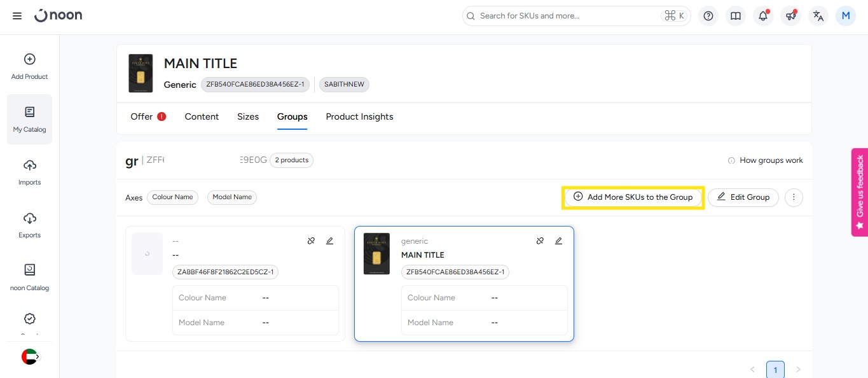Open the notifications bell
This screenshot has width=868, height=378.
pos(763,16)
